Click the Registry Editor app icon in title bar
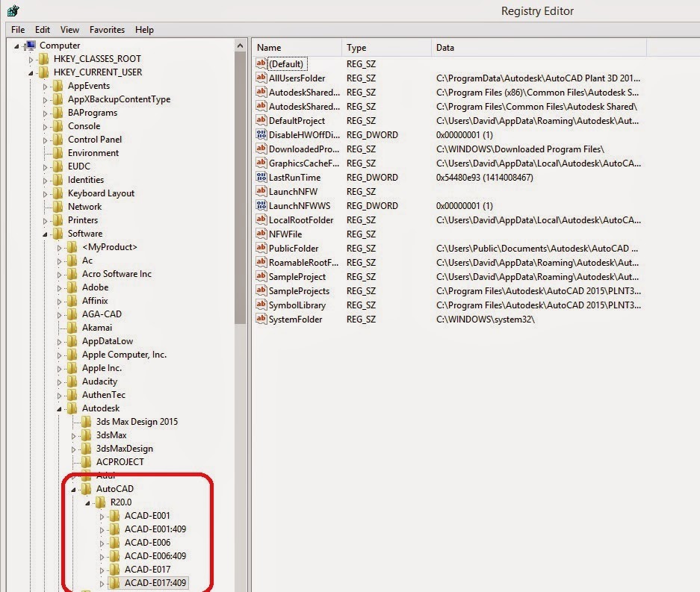This screenshot has width=700, height=592. [x=13, y=10]
